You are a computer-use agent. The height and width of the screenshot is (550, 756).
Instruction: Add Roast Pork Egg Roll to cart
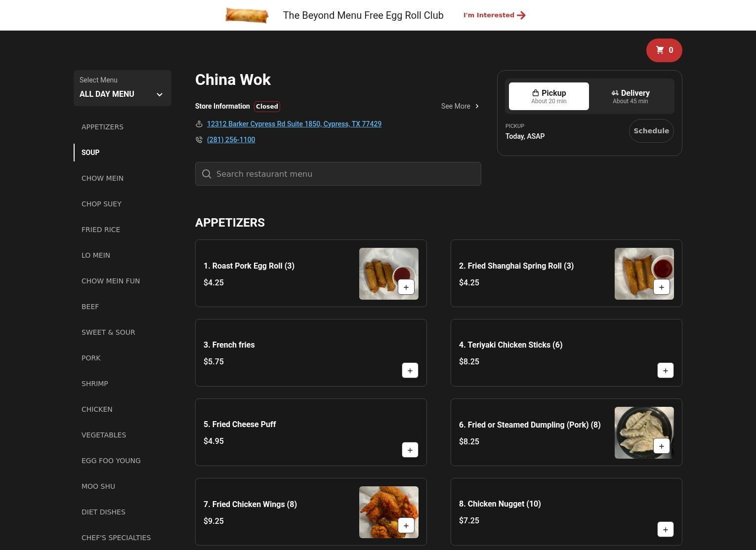[406, 287]
